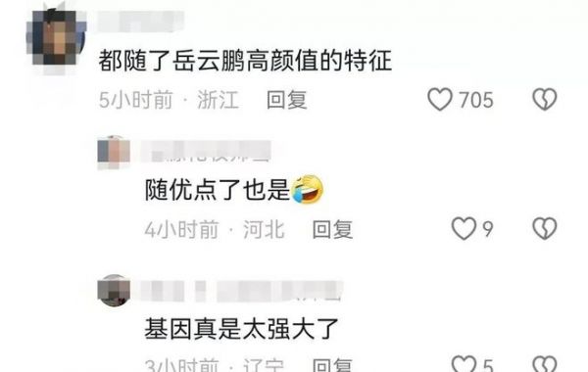Like the 随优点了也是 reply

pyautogui.click(x=464, y=228)
